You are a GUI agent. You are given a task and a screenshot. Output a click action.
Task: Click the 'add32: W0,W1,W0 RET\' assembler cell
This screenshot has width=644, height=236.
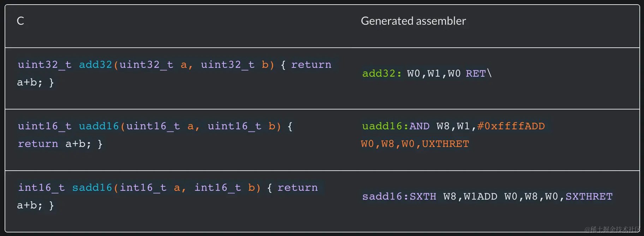427,73
